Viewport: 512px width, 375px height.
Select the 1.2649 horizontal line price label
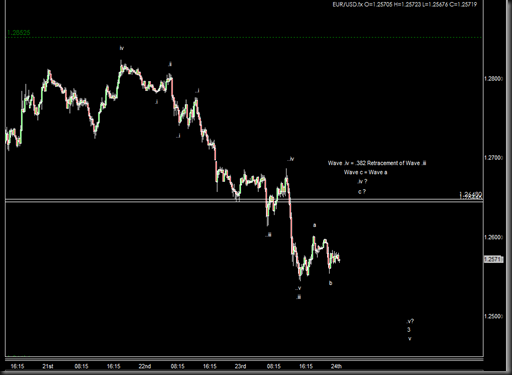pos(471,195)
